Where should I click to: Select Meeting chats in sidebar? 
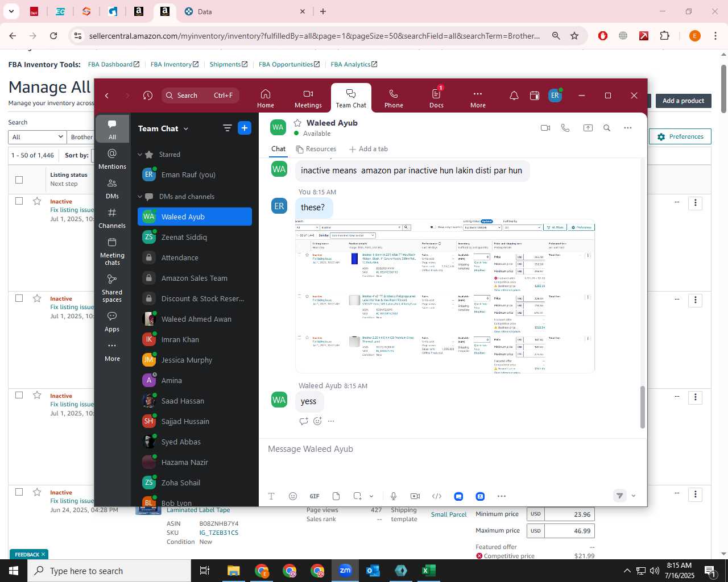(x=112, y=251)
